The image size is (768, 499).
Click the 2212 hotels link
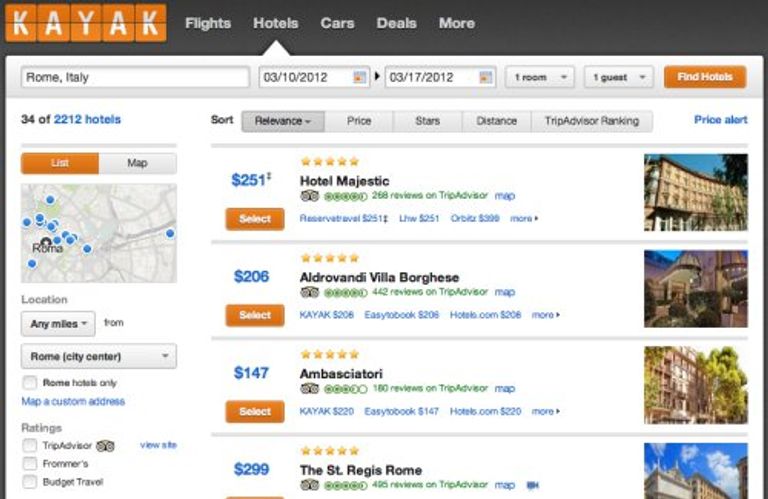point(87,119)
